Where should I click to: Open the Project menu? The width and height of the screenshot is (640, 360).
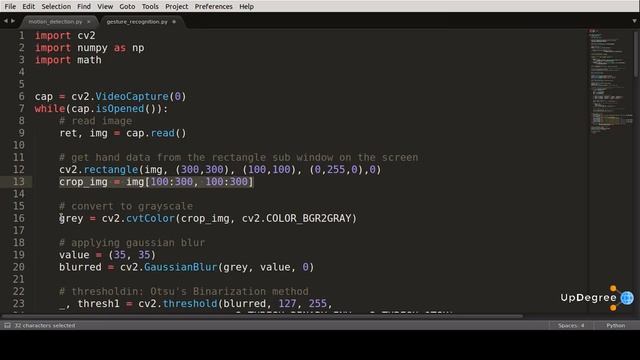tap(176, 7)
